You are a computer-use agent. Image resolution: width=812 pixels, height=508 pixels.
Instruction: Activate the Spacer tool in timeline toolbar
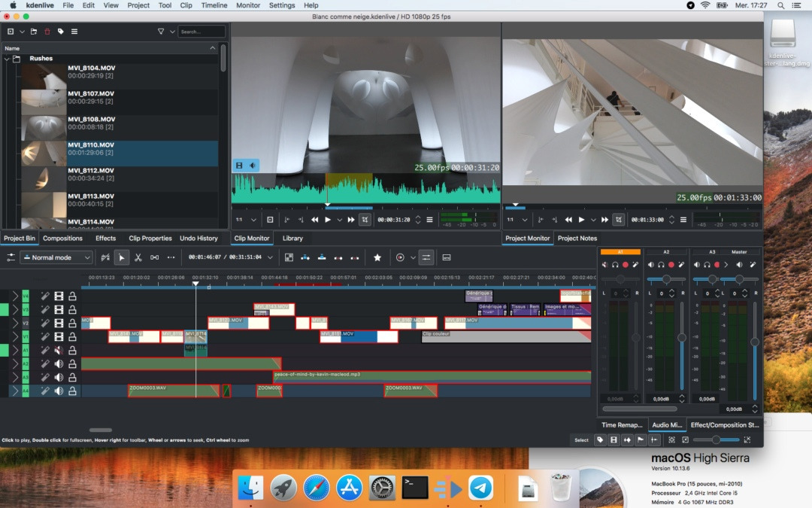click(x=154, y=257)
